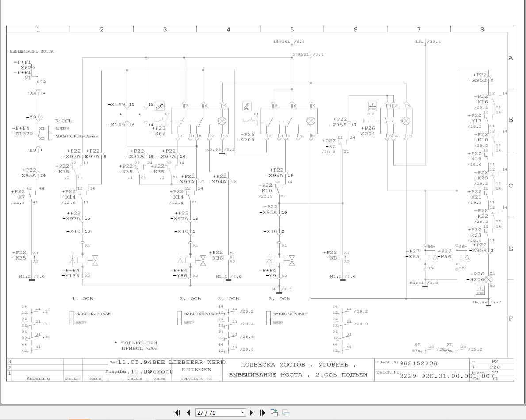Click column header 5 of the grid
The height and width of the screenshot is (420, 526).
[292, 30]
